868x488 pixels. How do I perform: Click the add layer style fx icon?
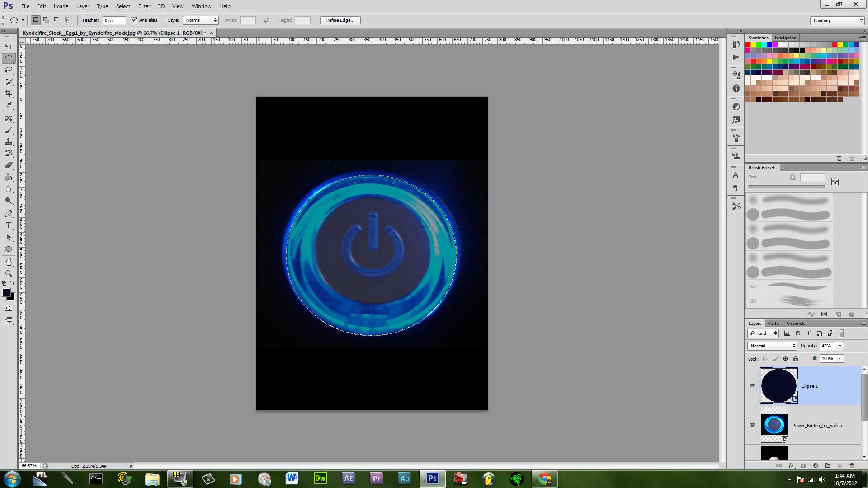[791, 465]
